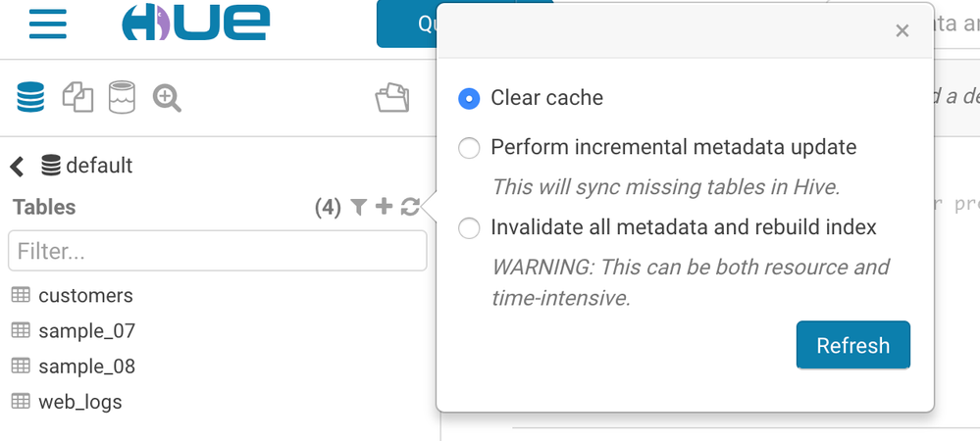The width and height of the screenshot is (980, 441).
Task: Expand the sample_07 table
Action: tap(86, 331)
